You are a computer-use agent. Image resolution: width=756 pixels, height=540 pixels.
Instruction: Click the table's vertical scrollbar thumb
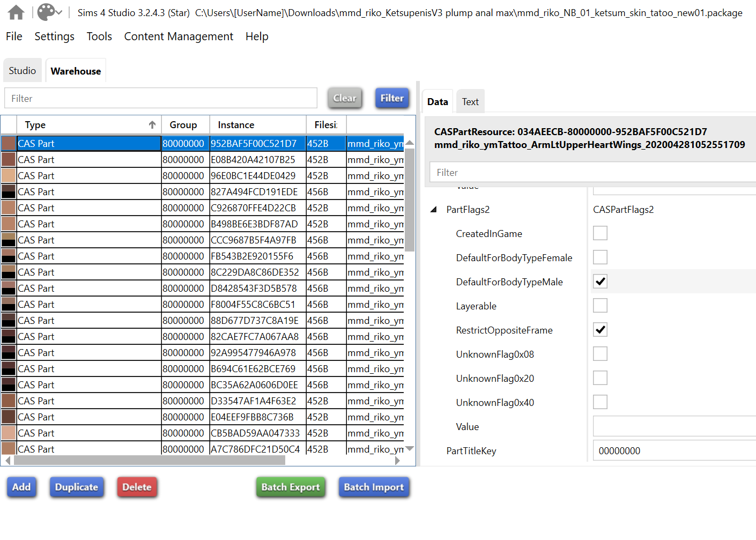(410, 200)
